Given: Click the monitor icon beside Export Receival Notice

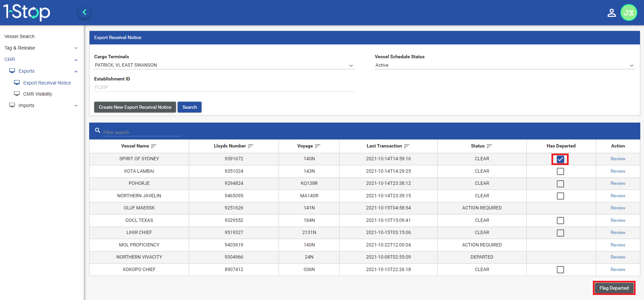Looking at the screenshot, I should coord(17,83).
